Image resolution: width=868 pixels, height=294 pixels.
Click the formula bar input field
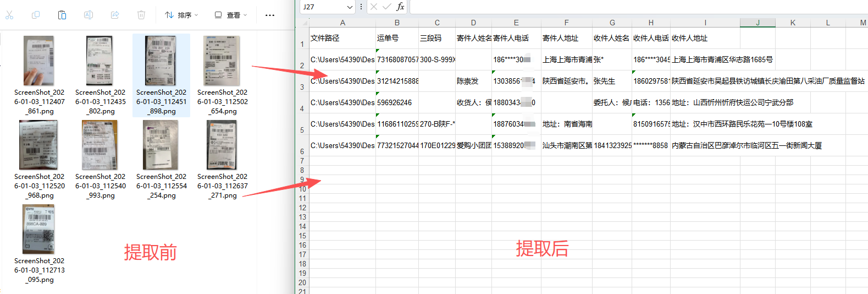click(x=639, y=7)
